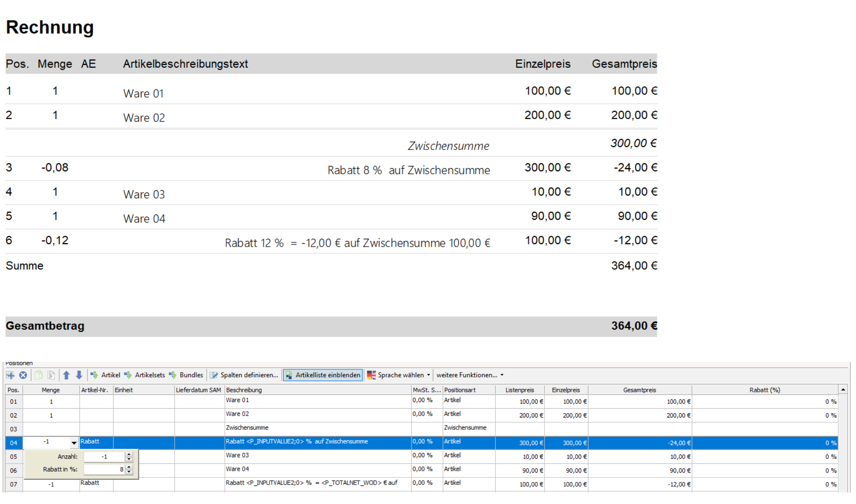Decrease the Rabatt in % value
Viewport: 856px width, 504px height.
tap(129, 472)
